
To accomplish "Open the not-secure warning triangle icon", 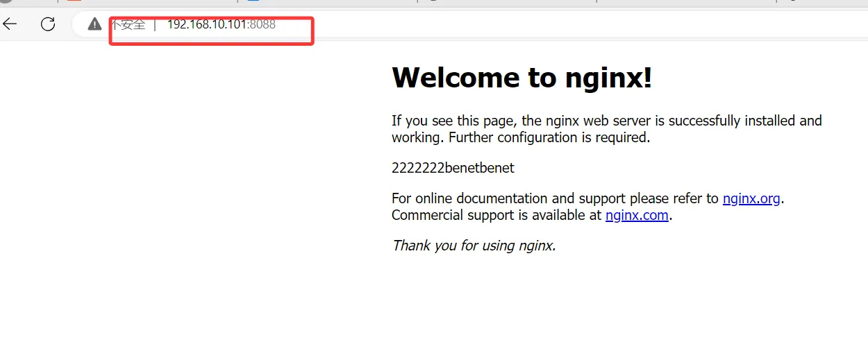I will (95, 24).
